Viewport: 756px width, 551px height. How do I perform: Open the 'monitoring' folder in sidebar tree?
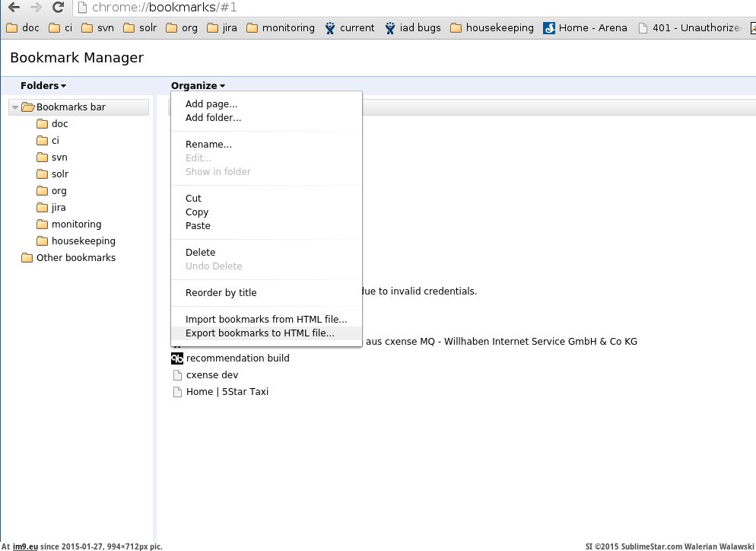[x=76, y=225]
